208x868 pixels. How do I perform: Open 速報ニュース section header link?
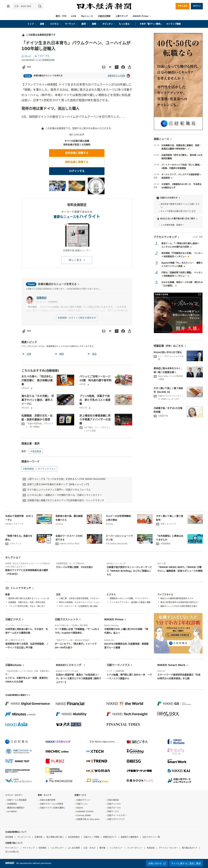coord(162,139)
